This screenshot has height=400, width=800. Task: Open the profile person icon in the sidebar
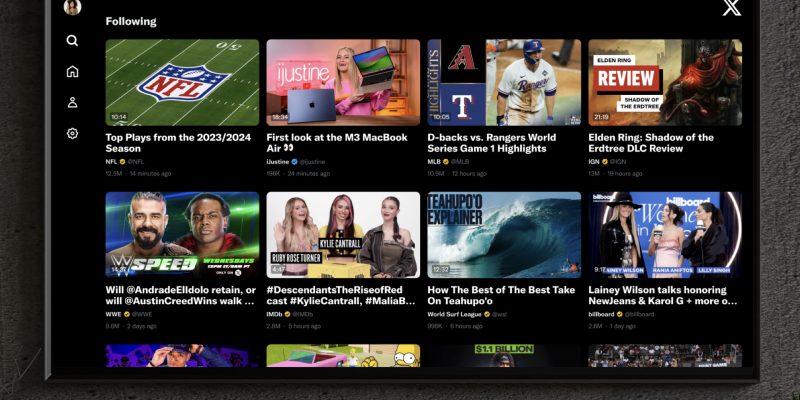[x=72, y=102]
